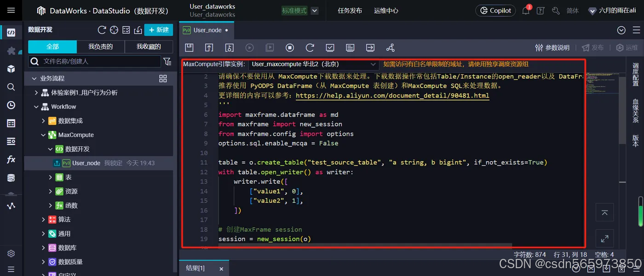Select the 我收藏的 tab
The height and width of the screenshot is (276, 644).
tap(149, 47)
